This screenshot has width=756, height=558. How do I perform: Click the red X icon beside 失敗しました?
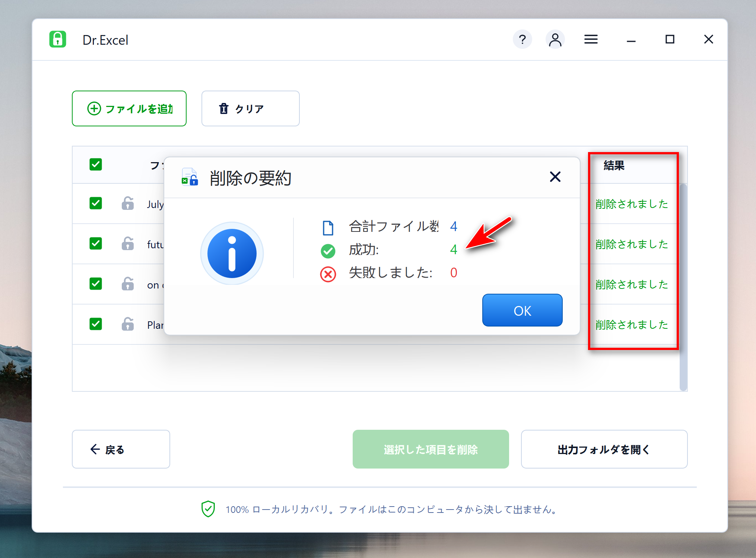pos(328,274)
